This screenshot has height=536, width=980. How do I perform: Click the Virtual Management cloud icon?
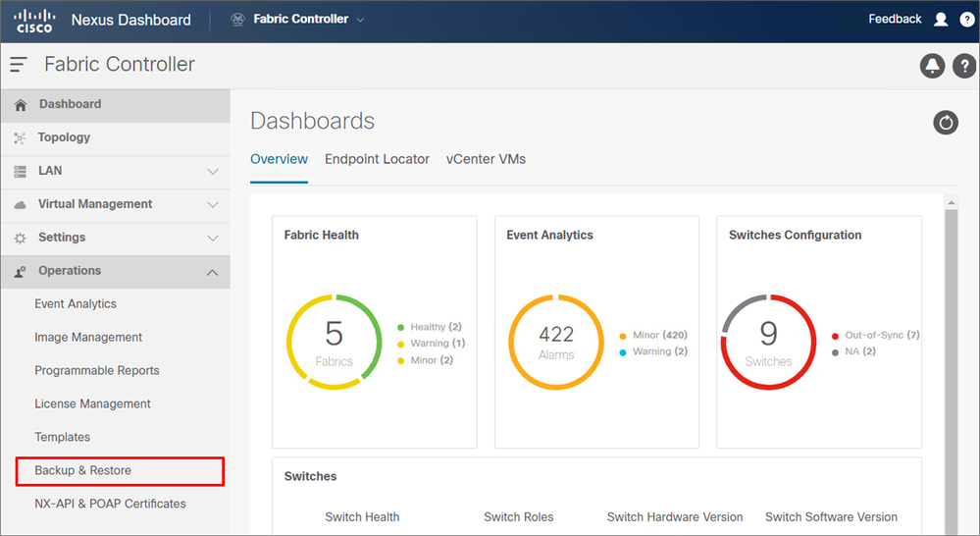20,205
